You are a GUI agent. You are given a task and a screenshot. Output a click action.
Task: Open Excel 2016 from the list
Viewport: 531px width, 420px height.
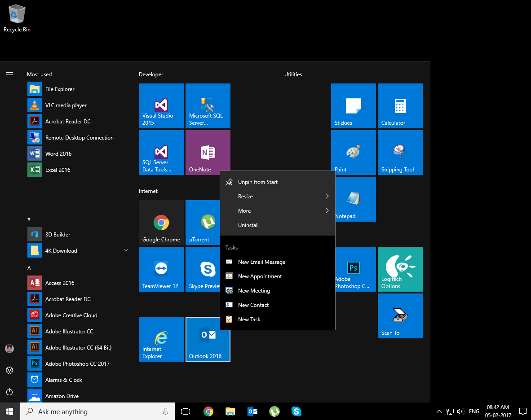(78, 170)
